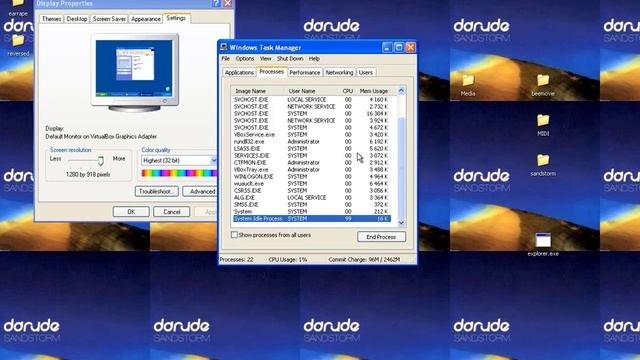Viewport: 640px width, 360px height.
Task: Sort by Image Name column header
Action: pos(258,91)
